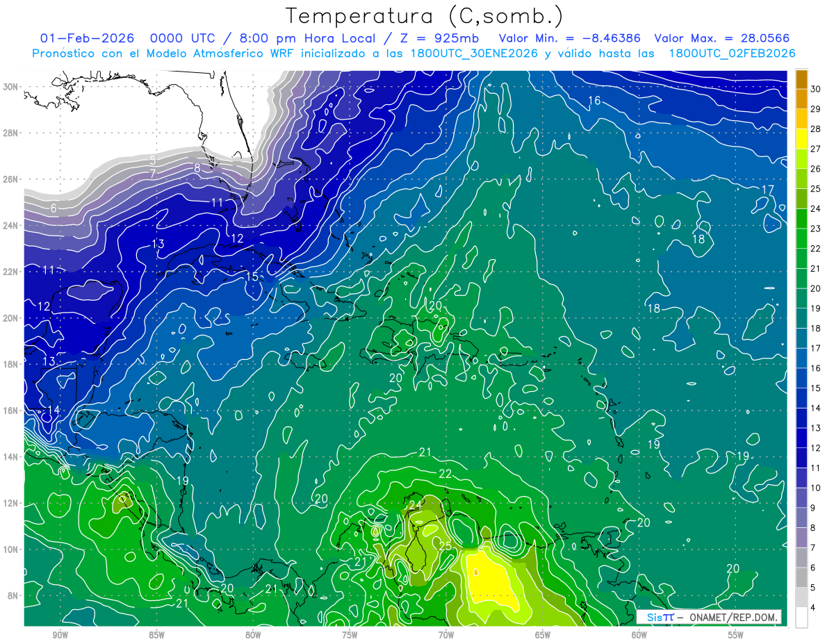This screenshot has height=644, width=834.
Task: Click the '26N' latitude axis label
Action: click(10, 179)
